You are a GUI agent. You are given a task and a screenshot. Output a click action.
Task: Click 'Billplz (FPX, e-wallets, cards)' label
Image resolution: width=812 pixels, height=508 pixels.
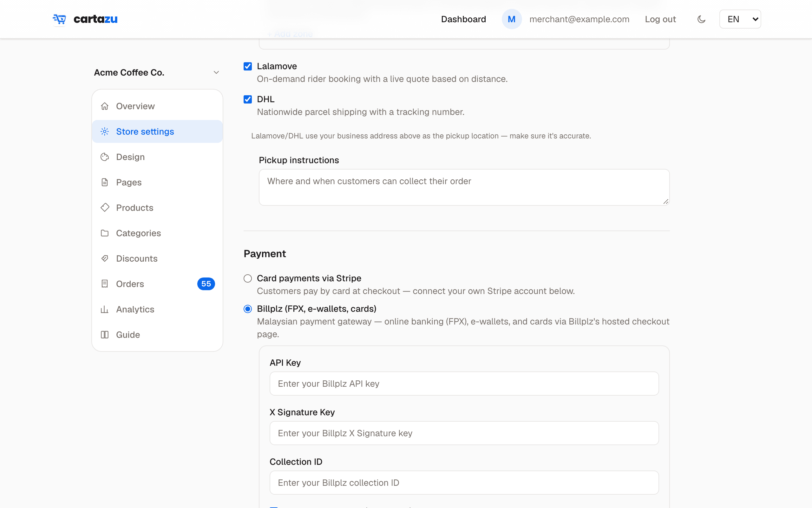(x=317, y=309)
